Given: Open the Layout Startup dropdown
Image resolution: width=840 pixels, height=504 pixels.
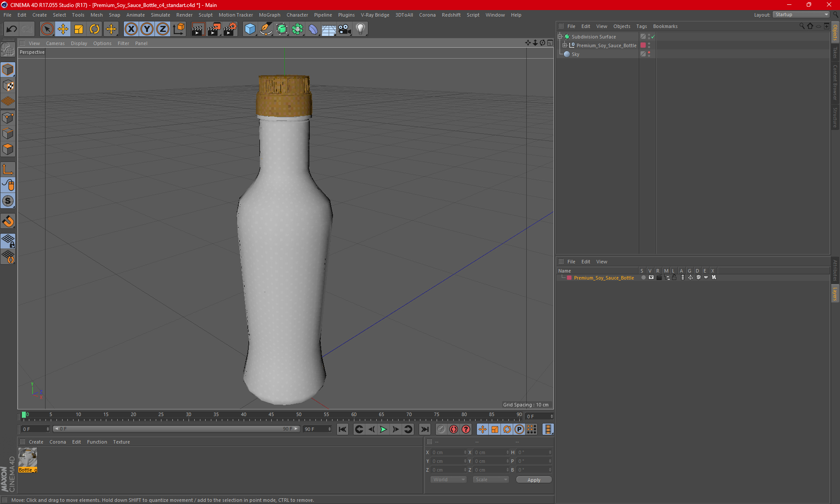Looking at the screenshot, I should coord(801,14).
